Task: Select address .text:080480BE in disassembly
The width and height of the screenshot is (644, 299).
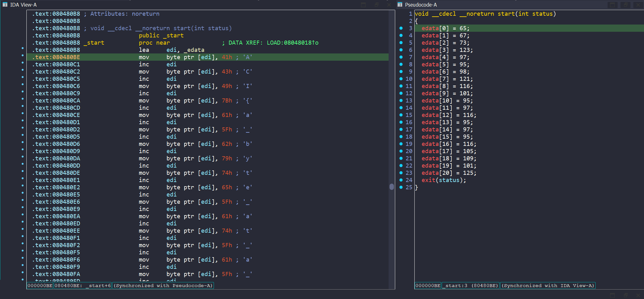Action: (x=56, y=57)
